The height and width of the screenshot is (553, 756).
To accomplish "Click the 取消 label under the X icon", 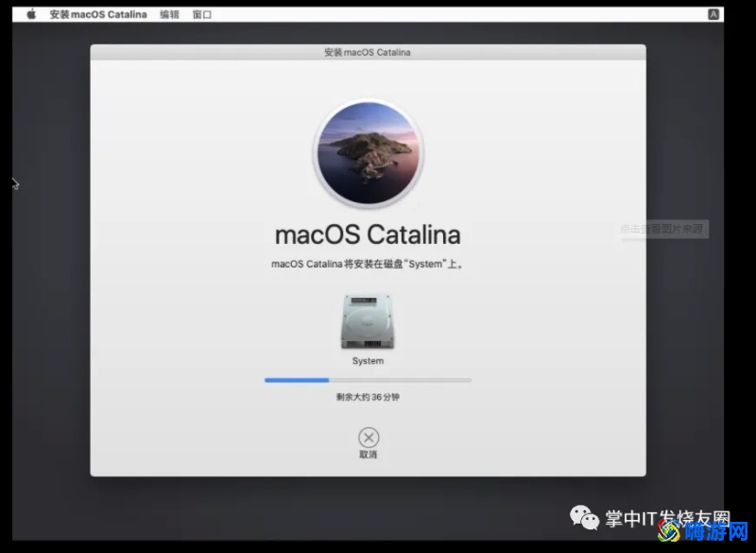I will pos(369,455).
